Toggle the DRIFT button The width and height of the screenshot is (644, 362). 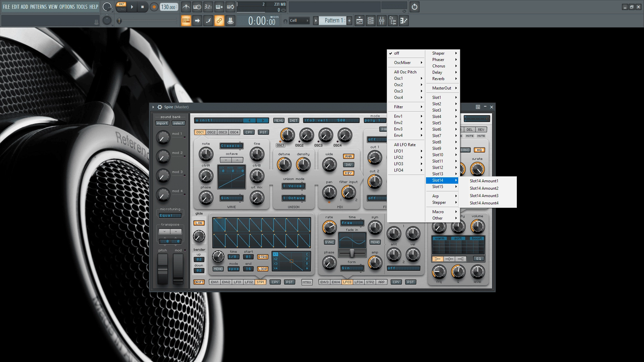click(x=199, y=282)
